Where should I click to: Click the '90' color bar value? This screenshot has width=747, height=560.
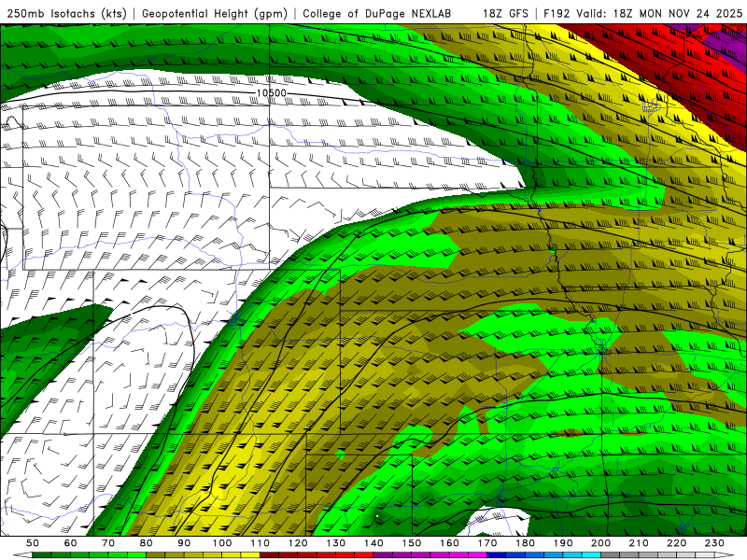coord(184,543)
